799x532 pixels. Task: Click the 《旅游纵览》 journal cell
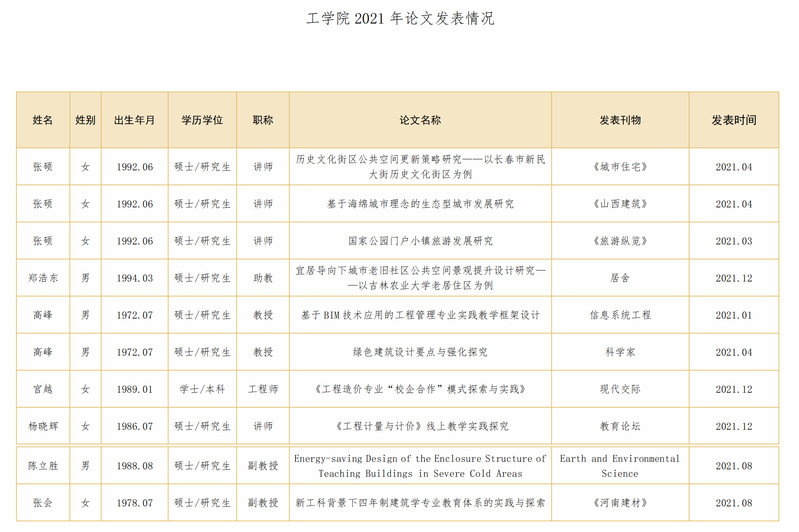tap(620, 241)
